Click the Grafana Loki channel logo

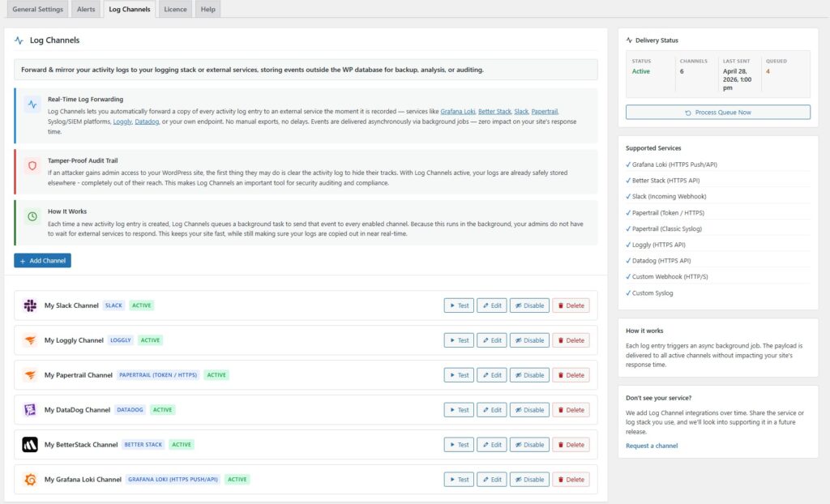tap(30, 480)
